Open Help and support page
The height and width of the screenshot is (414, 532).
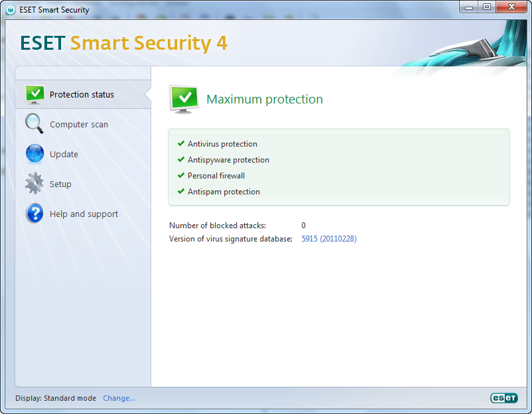pyautogui.click(x=84, y=214)
